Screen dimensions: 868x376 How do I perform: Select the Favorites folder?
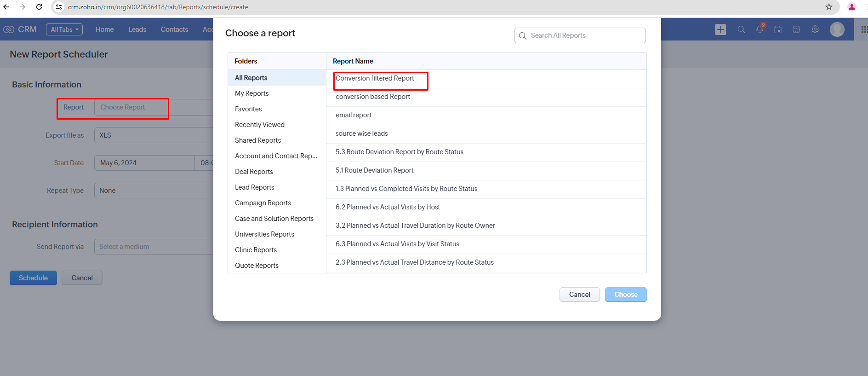pos(277,109)
